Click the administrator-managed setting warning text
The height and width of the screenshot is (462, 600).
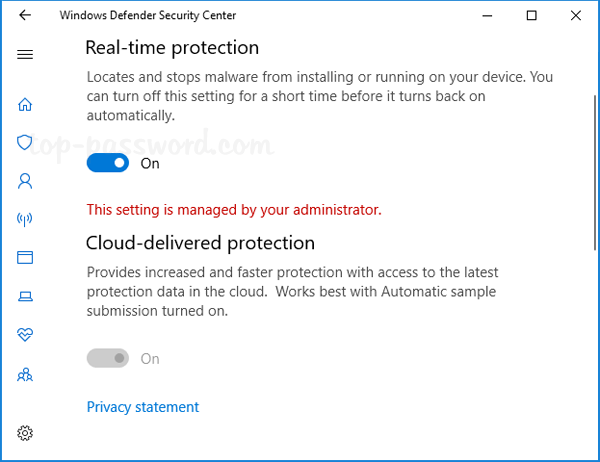234,210
